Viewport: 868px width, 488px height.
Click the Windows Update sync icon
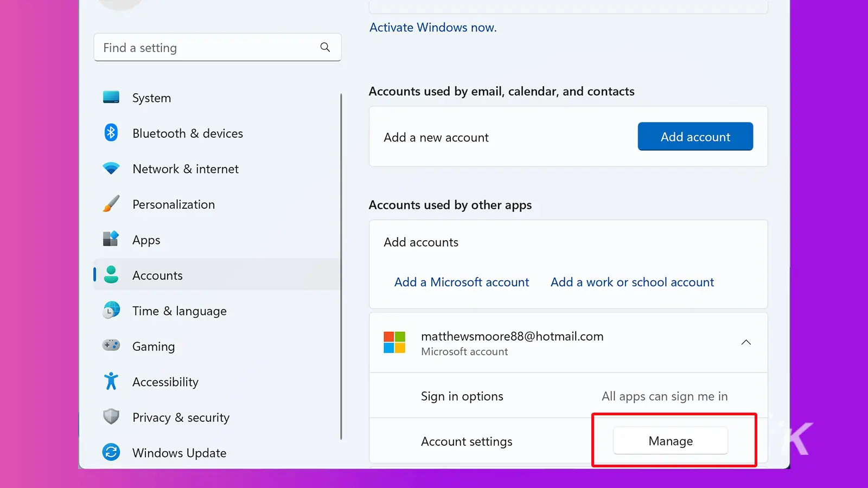click(x=111, y=452)
